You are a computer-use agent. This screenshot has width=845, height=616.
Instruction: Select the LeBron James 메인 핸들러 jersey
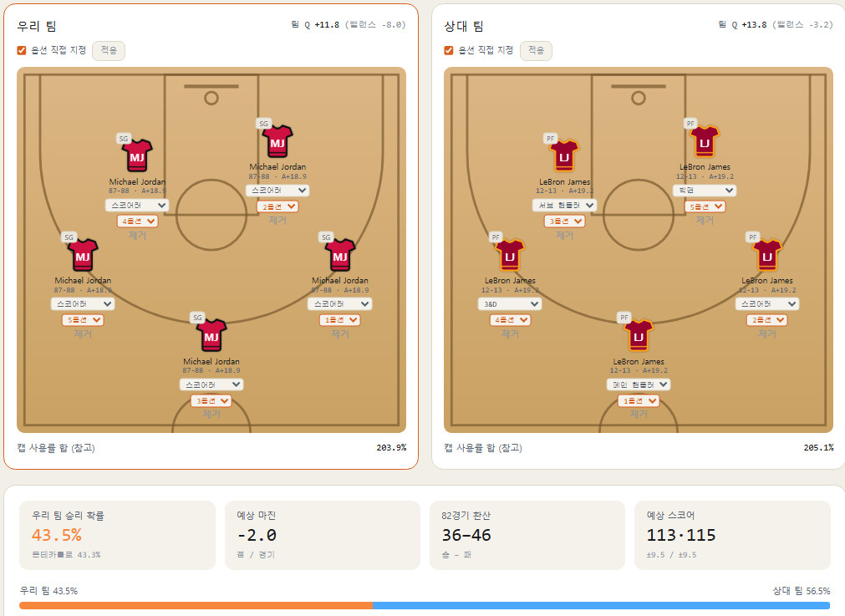(x=638, y=336)
